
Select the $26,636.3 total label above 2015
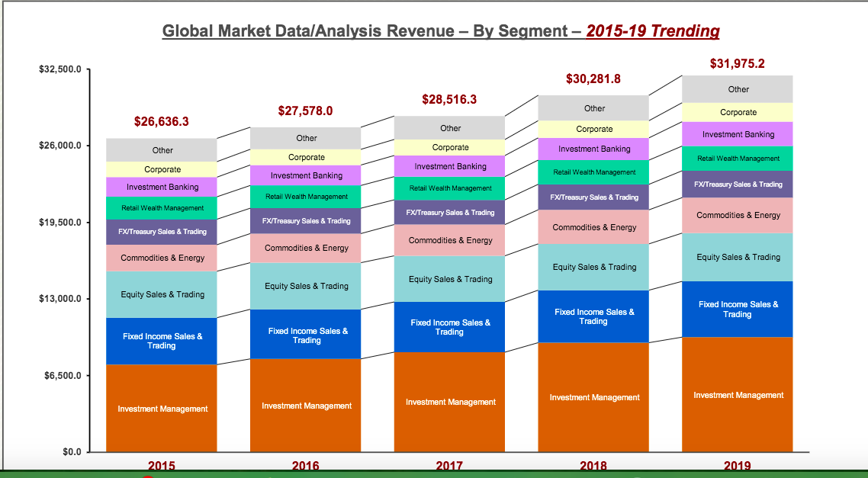click(x=162, y=121)
